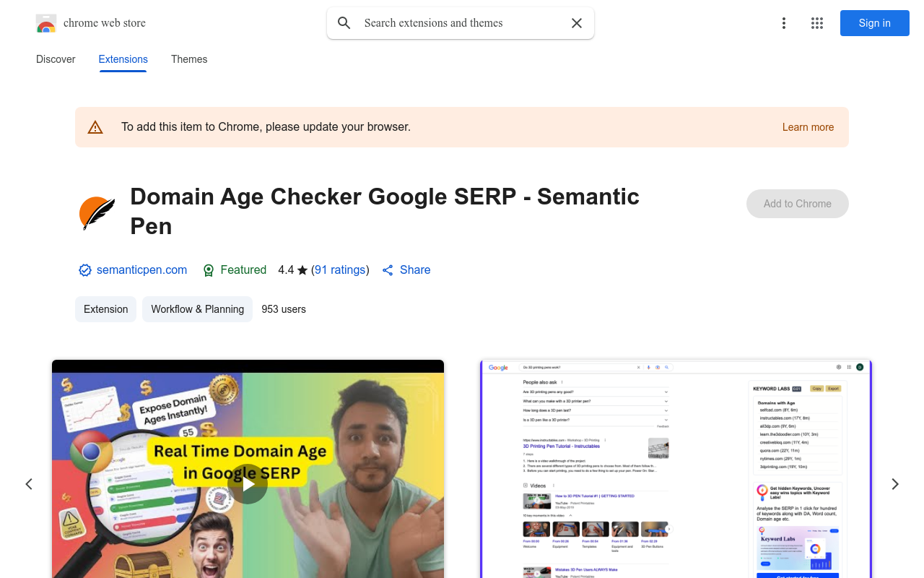
Task: Click the verified publisher badge icon
Action: (x=85, y=270)
